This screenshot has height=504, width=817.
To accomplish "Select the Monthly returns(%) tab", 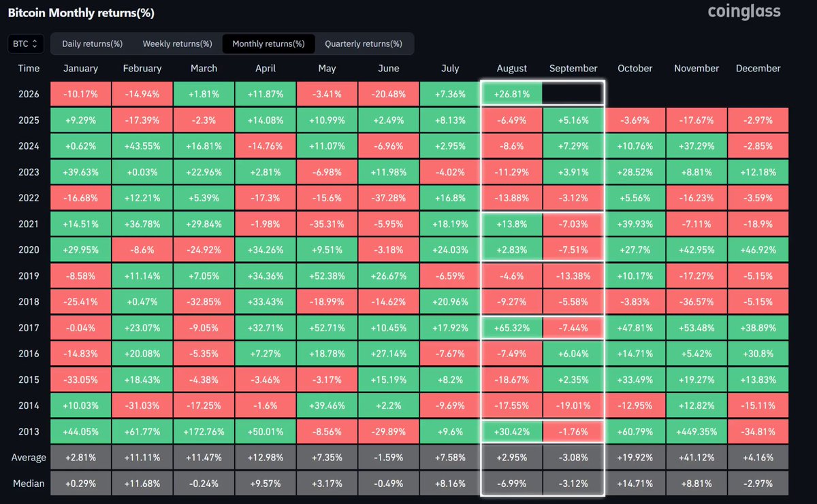I will coord(268,44).
